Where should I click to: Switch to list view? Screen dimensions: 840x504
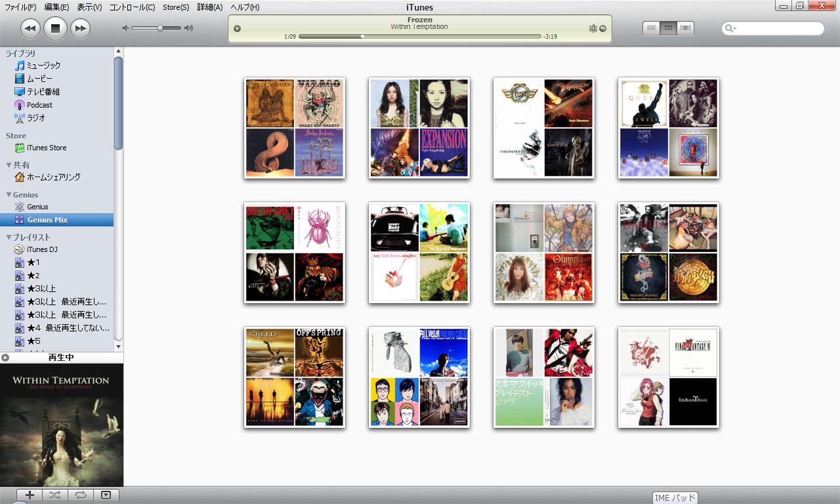tap(651, 28)
